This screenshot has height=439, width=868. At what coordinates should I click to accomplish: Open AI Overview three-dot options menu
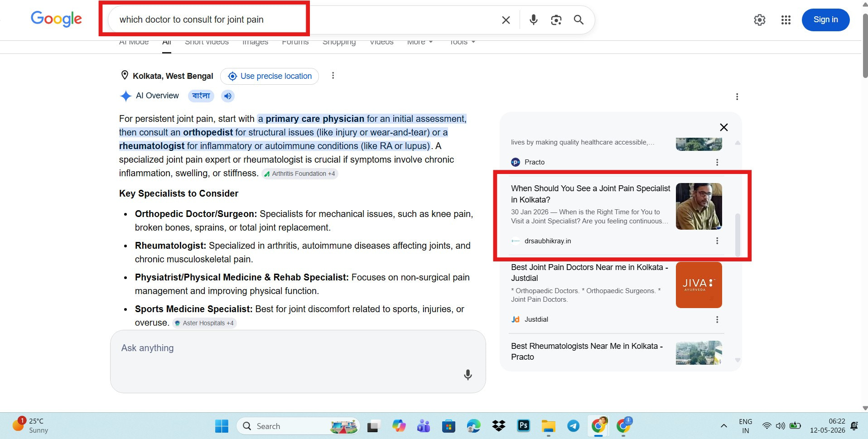[x=737, y=96]
